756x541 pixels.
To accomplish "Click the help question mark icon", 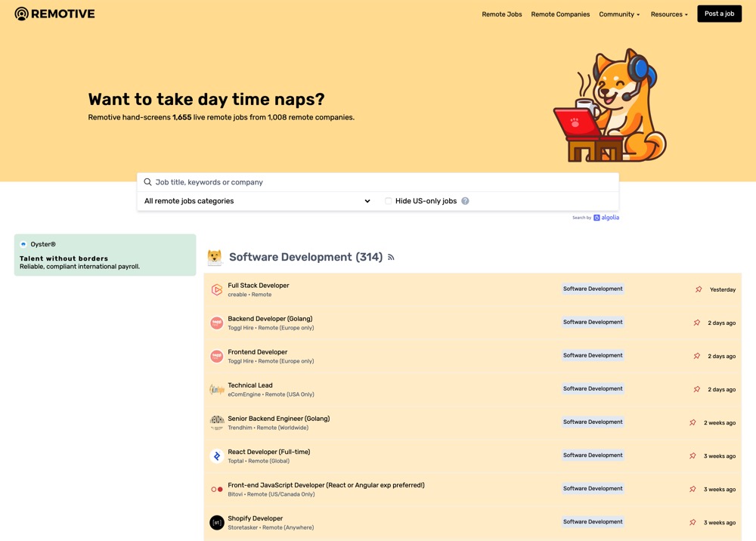I will [x=465, y=201].
